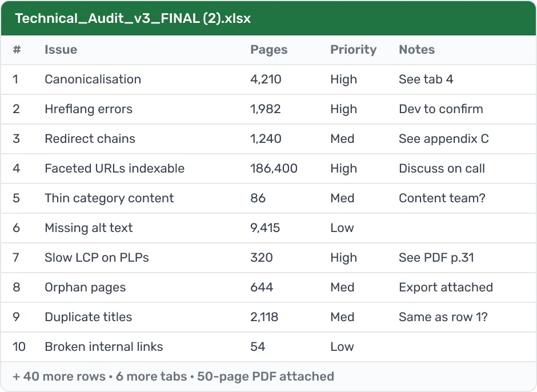537x392 pixels.
Task: Click the 320 pages value
Action: tap(262, 258)
